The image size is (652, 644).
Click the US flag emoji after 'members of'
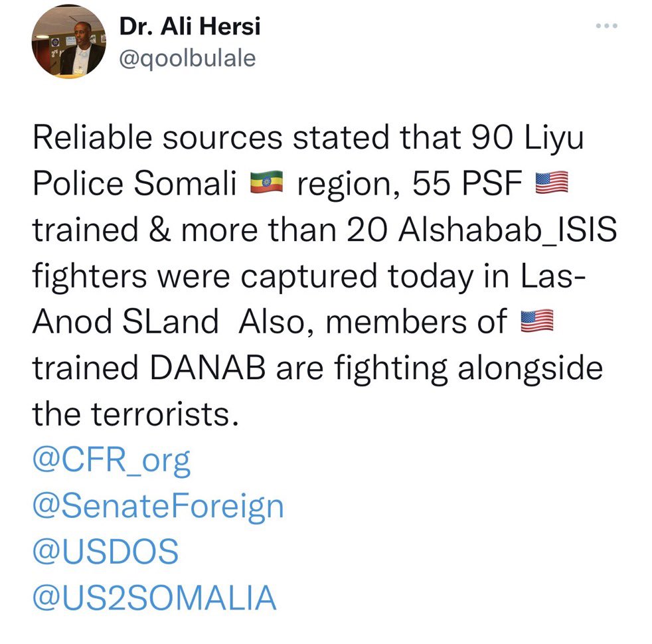point(537,321)
